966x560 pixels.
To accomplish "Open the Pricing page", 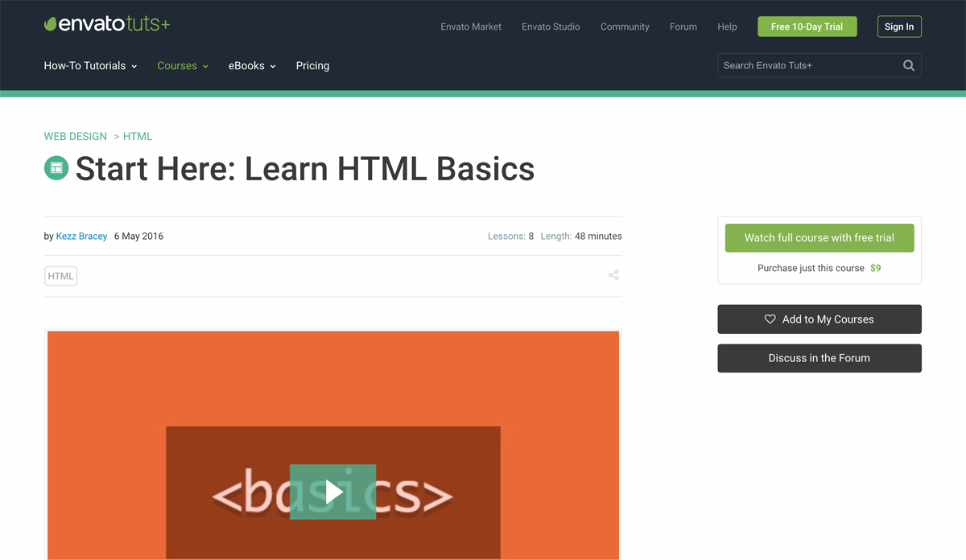I will (312, 66).
